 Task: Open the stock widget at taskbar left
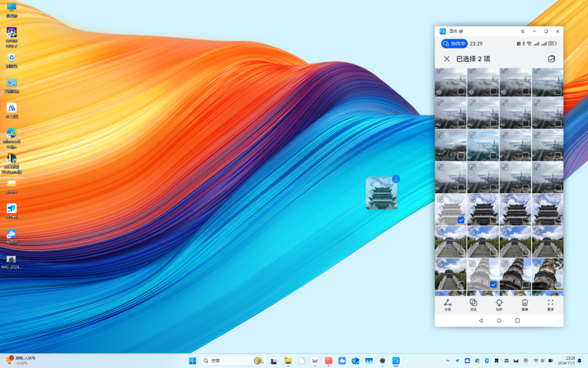tap(21, 360)
